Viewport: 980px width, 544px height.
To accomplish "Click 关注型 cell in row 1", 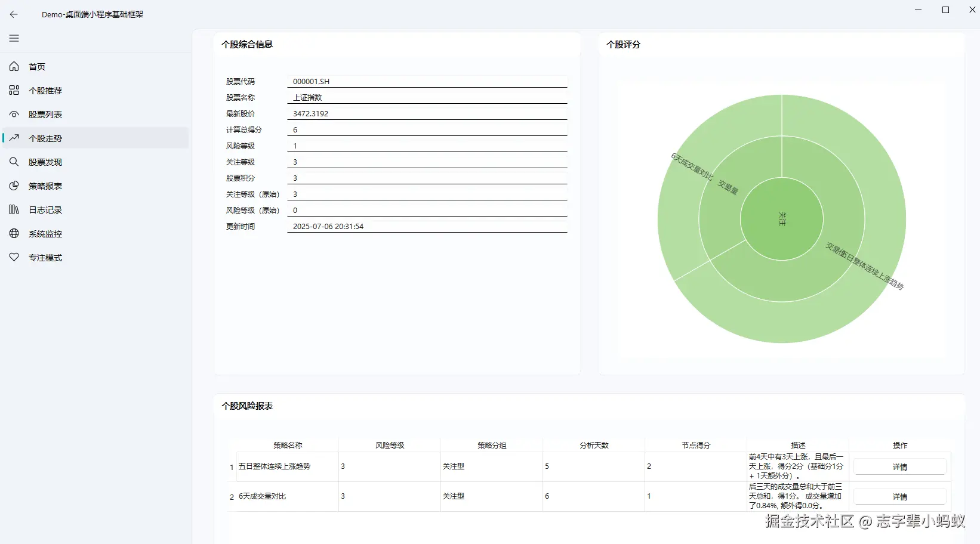I will pyautogui.click(x=492, y=466).
